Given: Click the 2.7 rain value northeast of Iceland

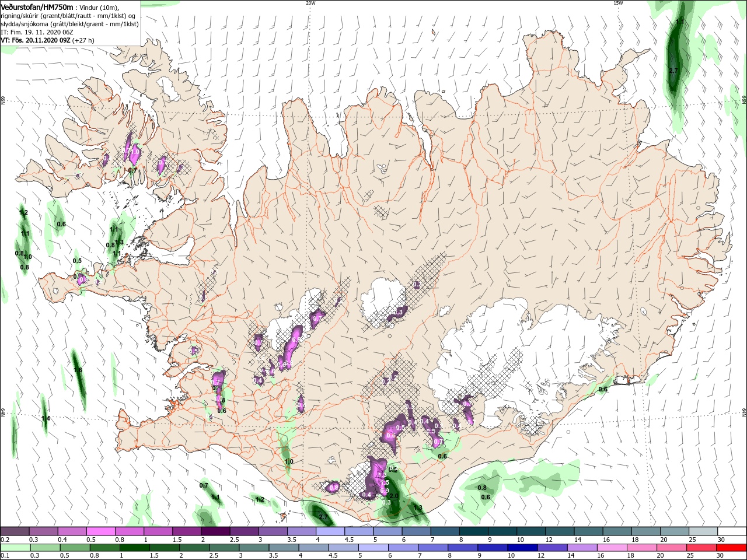Looking at the screenshot, I should click(673, 71).
